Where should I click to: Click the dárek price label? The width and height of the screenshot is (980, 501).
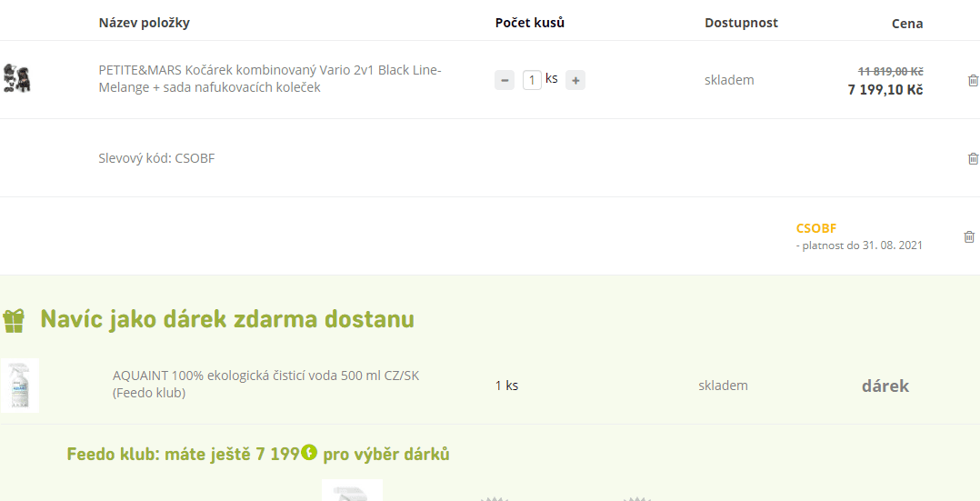coord(885,386)
